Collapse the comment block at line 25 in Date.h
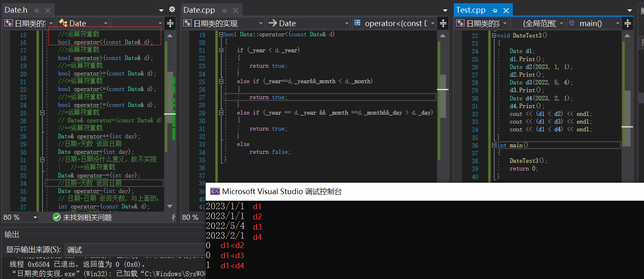Screen dimensions: 644x279 pyautogui.click(x=42, y=113)
